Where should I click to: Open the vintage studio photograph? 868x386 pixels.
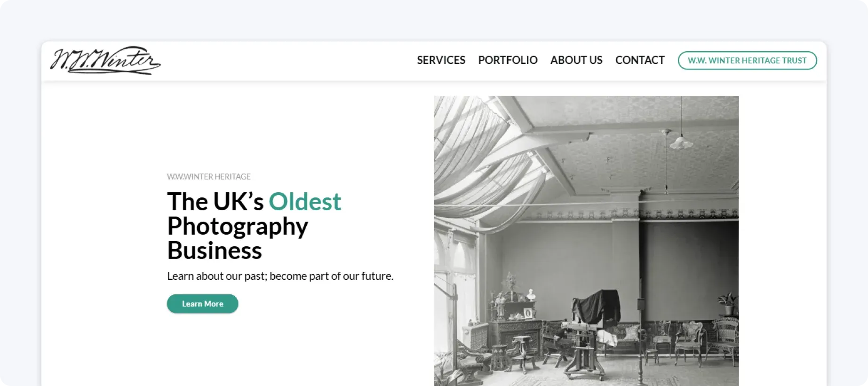(x=586, y=241)
